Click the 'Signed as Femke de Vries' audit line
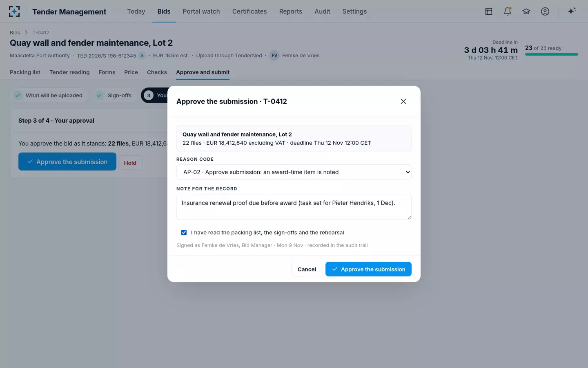Screen dimensions: 588x368 click(272, 245)
